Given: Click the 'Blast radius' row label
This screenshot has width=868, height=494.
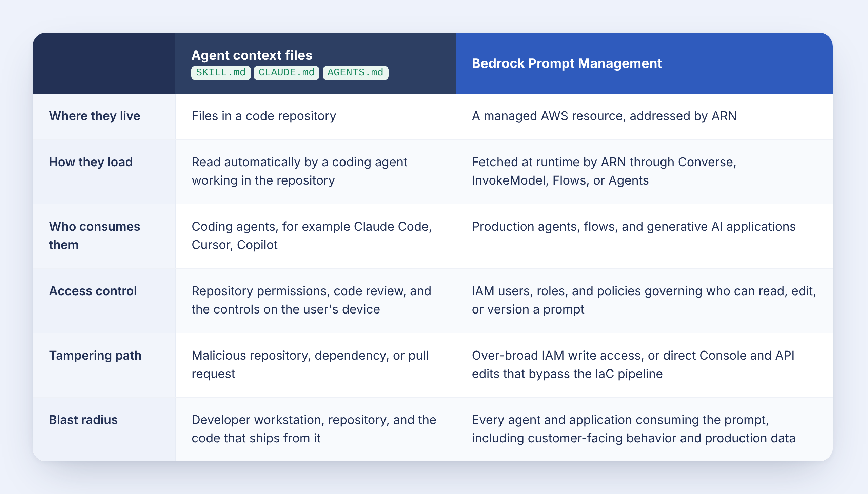Looking at the screenshot, I should point(83,420).
